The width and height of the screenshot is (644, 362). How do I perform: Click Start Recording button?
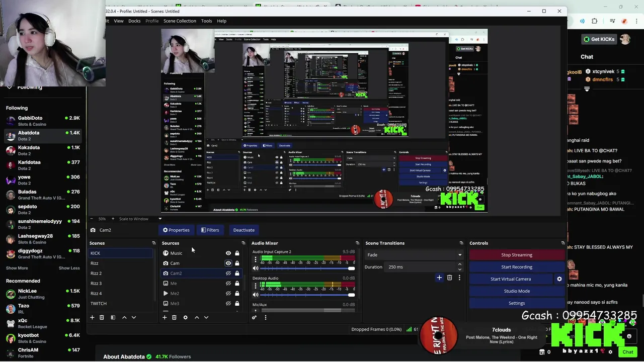click(x=517, y=267)
